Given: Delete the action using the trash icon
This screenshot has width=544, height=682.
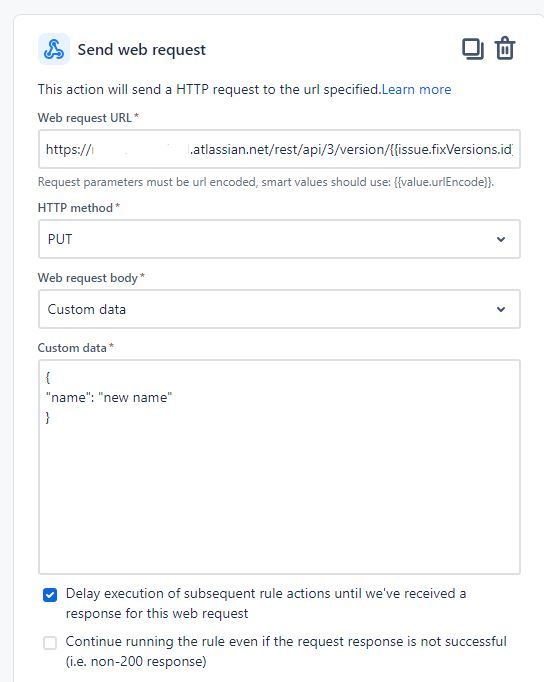Looking at the screenshot, I should (x=505, y=48).
